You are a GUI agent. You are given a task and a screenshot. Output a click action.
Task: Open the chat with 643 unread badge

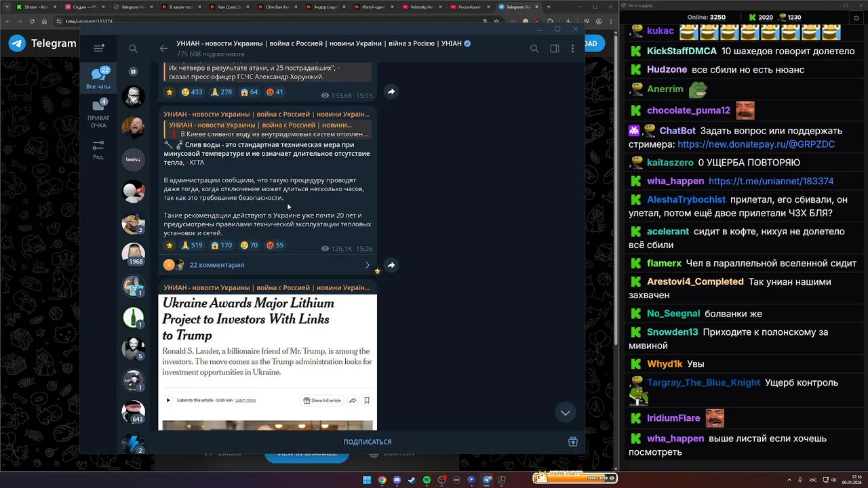(x=134, y=412)
